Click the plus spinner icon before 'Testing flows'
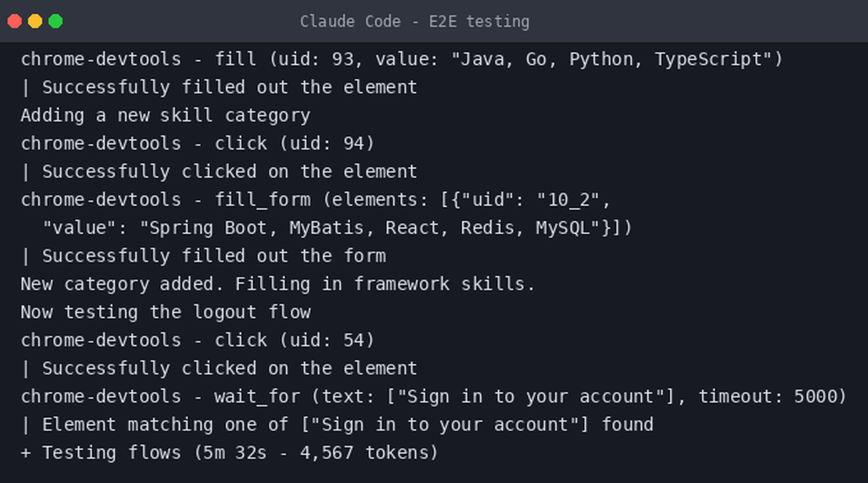Screen dimensions: 868x483 tap(26, 453)
